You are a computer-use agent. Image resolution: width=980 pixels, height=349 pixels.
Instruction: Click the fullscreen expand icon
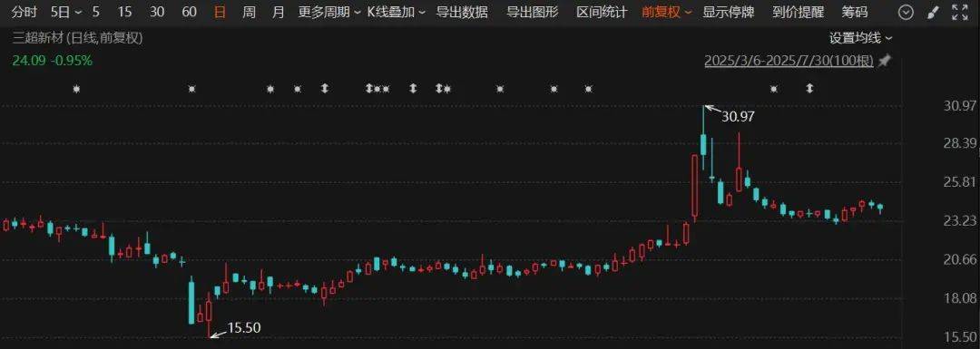(x=959, y=12)
